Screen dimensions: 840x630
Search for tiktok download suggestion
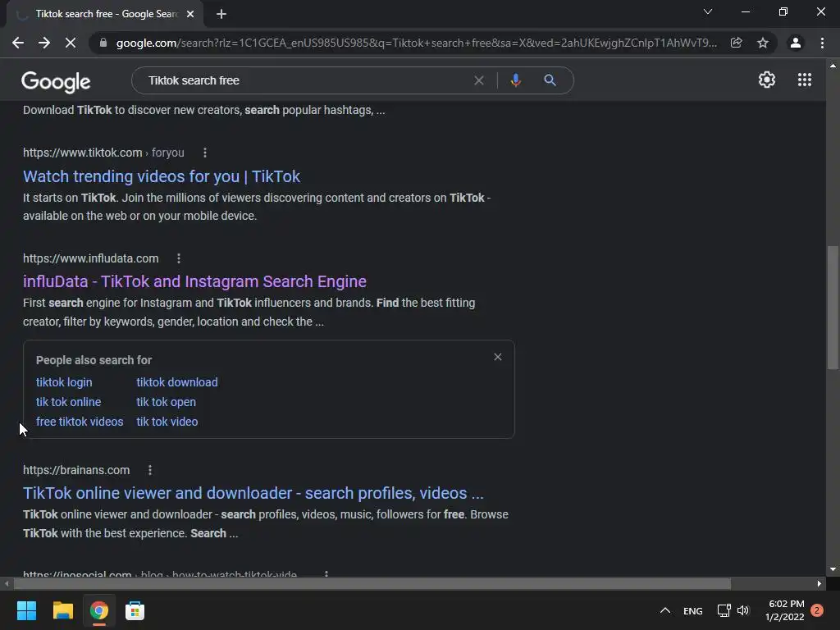(177, 382)
